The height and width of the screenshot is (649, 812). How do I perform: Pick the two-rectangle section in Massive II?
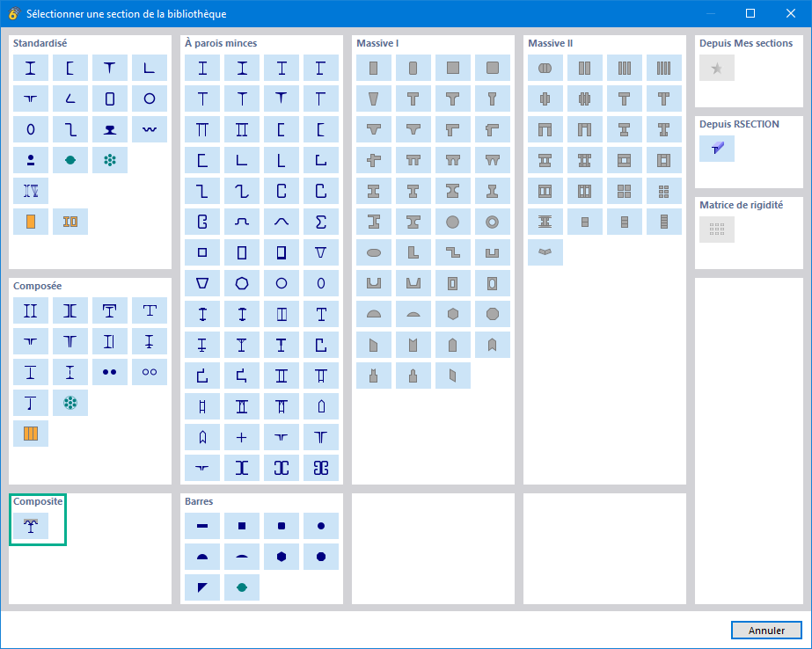(585, 68)
